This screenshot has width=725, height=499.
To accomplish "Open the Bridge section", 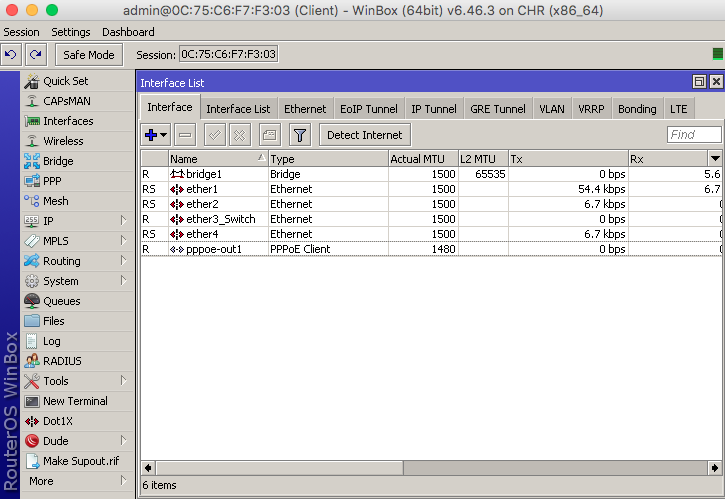I will (x=78, y=161).
